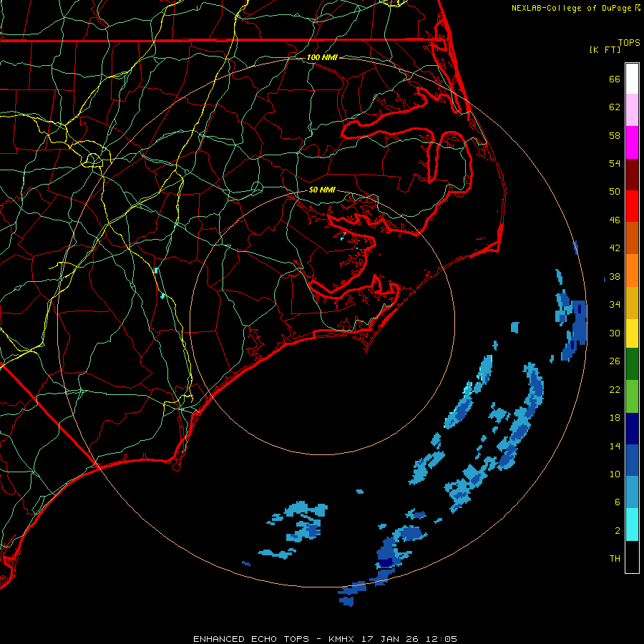This screenshot has width=644, height=644.
Task: Click the legend value 66
Action: pyautogui.click(x=615, y=79)
